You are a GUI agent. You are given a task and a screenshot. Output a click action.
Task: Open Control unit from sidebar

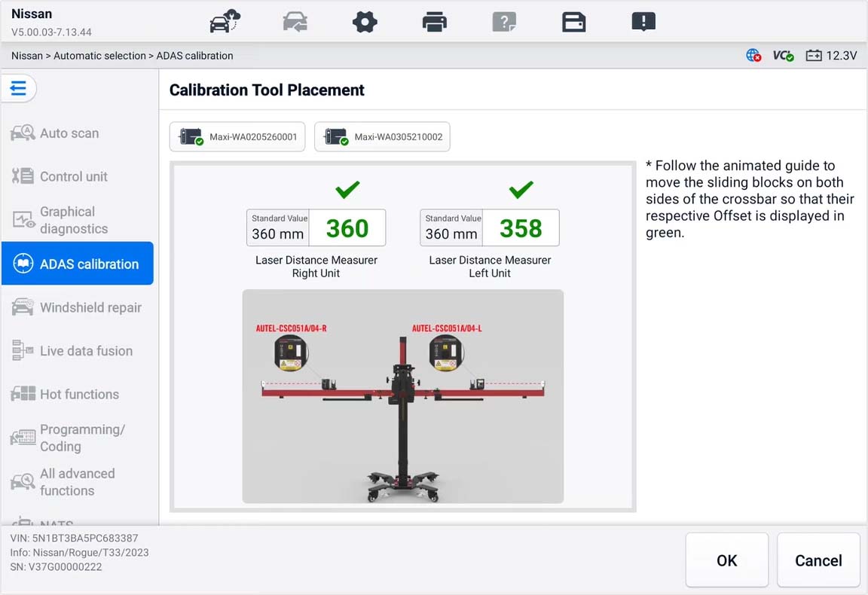[78, 176]
